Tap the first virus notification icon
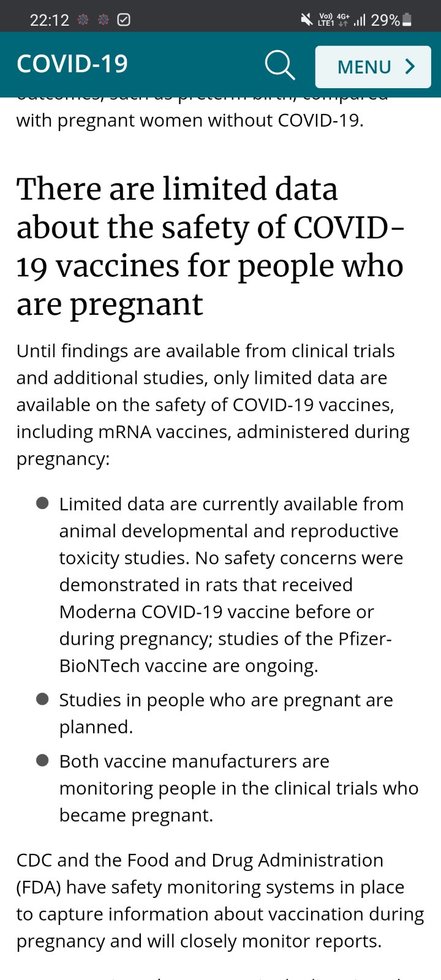Image resolution: width=441 pixels, height=980 pixels. click(x=83, y=20)
